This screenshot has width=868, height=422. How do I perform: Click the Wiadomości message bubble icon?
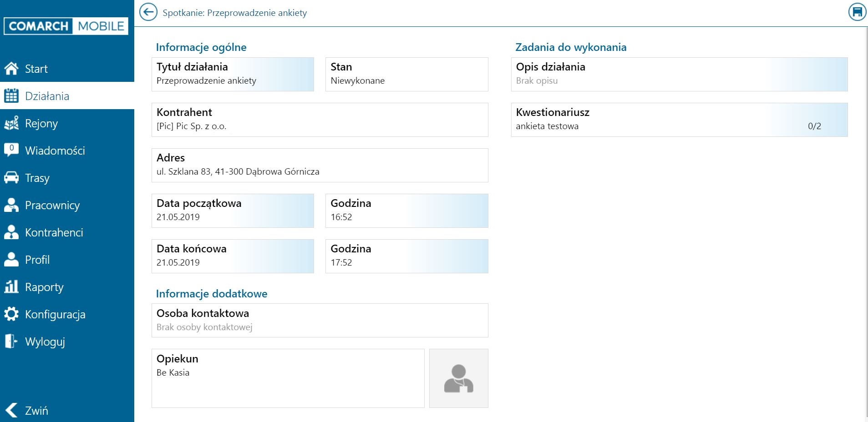11,150
